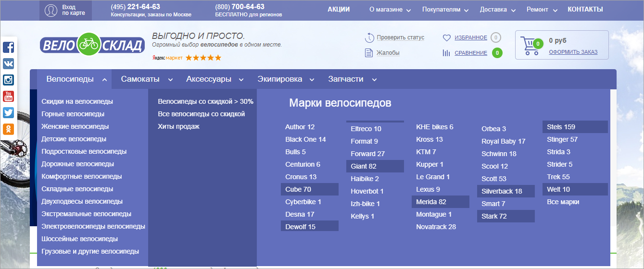Click the user login profile icon
Image resolution: width=644 pixels, height=269 pixels.
tap(51, 10)
